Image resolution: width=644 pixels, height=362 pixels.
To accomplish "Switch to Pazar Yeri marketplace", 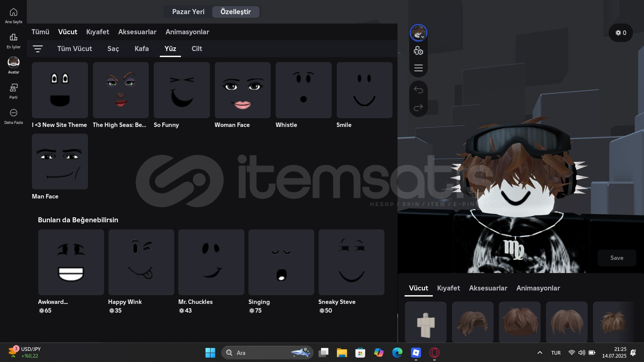I will pos(188,12).
